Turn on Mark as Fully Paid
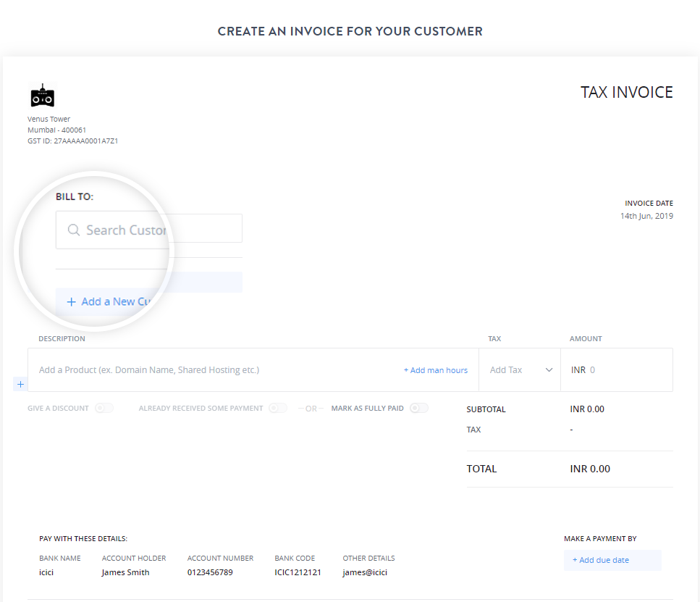 tap(418, 409)
